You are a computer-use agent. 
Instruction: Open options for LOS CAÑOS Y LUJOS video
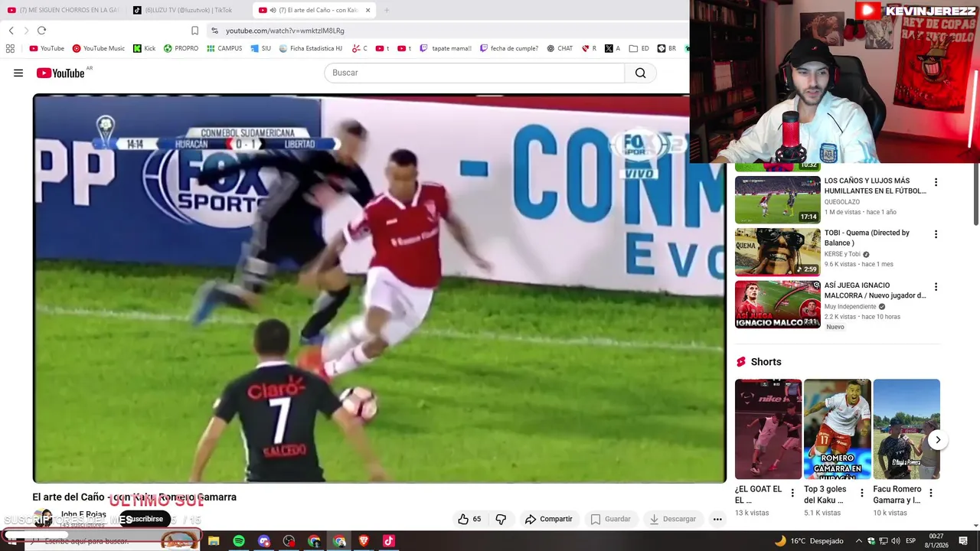935,182
